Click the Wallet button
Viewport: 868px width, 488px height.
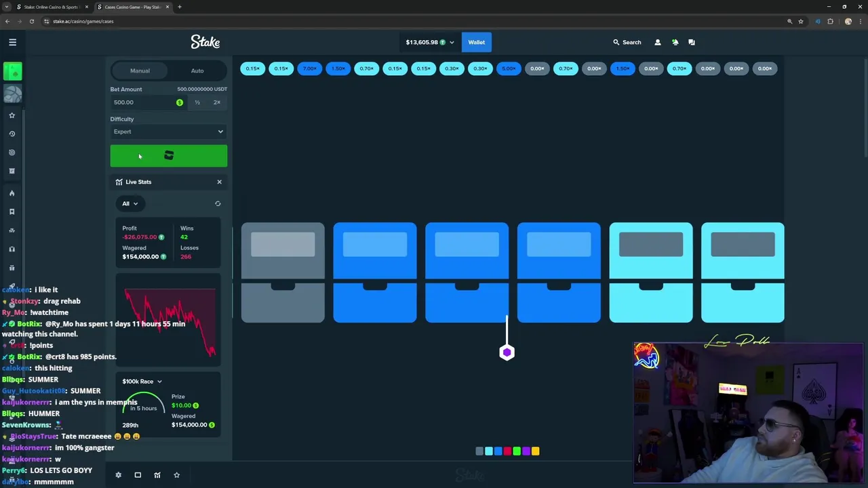coord(476,42)
